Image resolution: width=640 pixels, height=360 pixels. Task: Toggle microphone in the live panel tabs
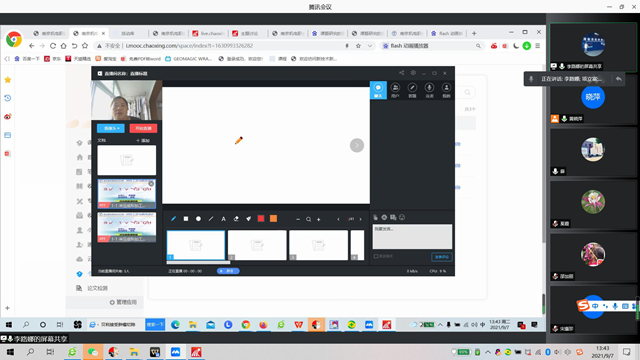(x=429, y=90)
